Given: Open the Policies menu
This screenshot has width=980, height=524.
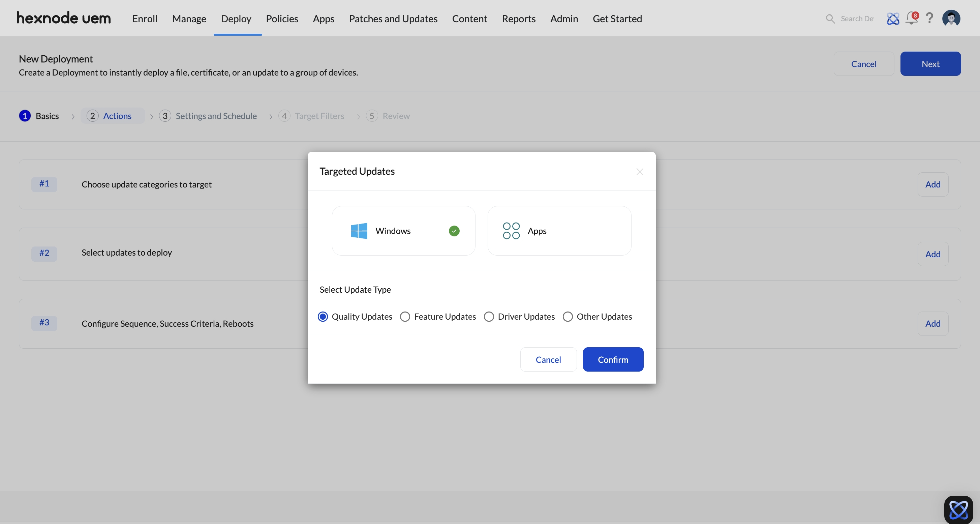Looking at the screenshot, I should point(282,19).
